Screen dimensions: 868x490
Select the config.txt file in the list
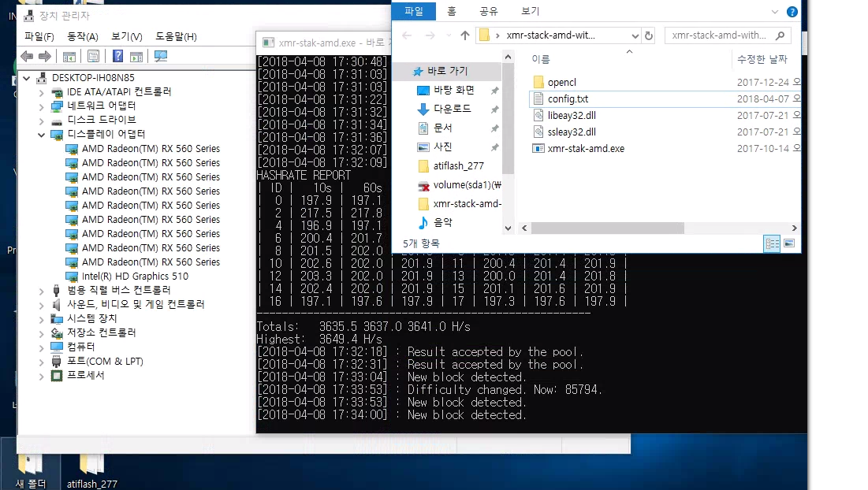pos(568,98)
